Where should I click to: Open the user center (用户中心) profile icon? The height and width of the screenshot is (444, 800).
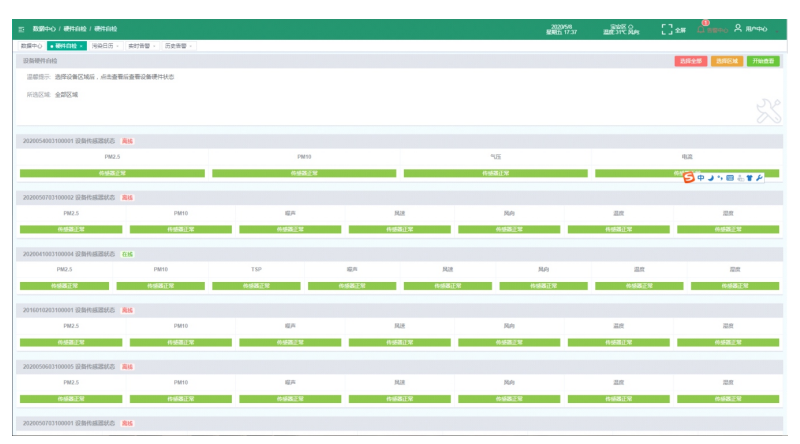pyautogui.click(x=738, y=29)
